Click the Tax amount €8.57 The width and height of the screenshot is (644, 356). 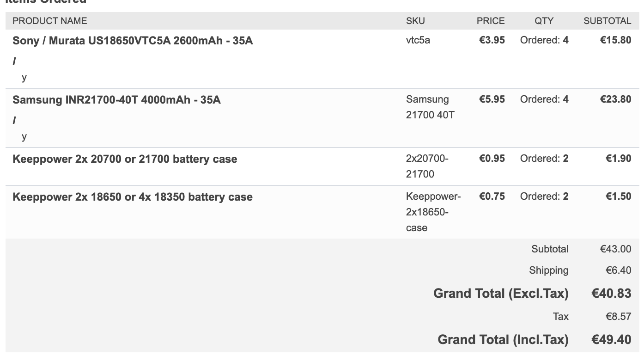coord(618,317)
